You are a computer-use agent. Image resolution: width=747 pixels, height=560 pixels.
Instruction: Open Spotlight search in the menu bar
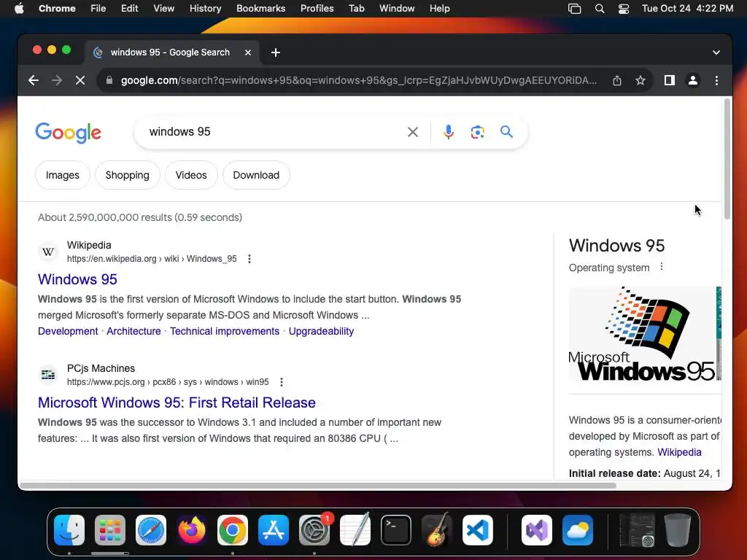click(x=600, y=9)
